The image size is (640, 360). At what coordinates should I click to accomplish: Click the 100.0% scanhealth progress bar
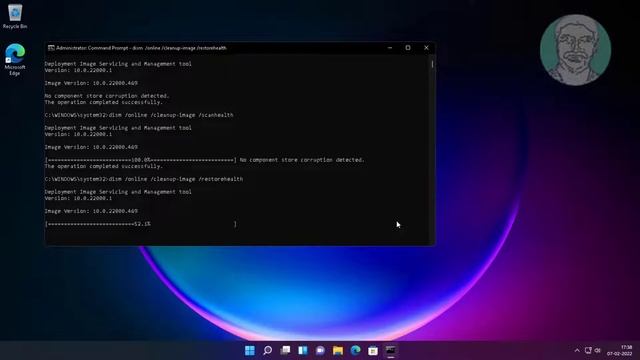pyautogui.click(x=141, y=160)
